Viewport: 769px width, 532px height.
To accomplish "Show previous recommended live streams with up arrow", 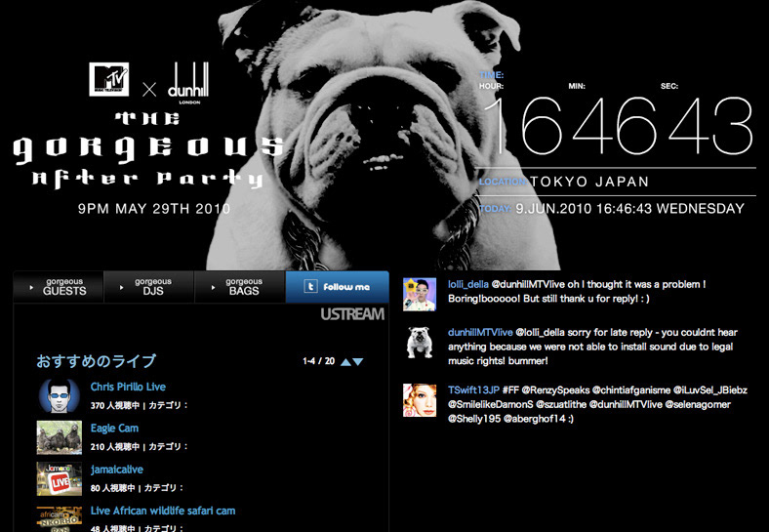I will (x=345, y=362).
